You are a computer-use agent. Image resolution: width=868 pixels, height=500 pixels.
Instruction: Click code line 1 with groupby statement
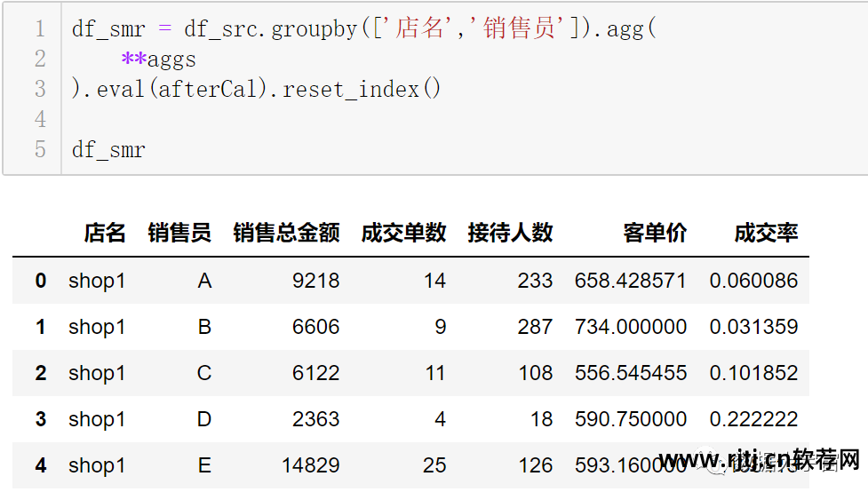363,28
